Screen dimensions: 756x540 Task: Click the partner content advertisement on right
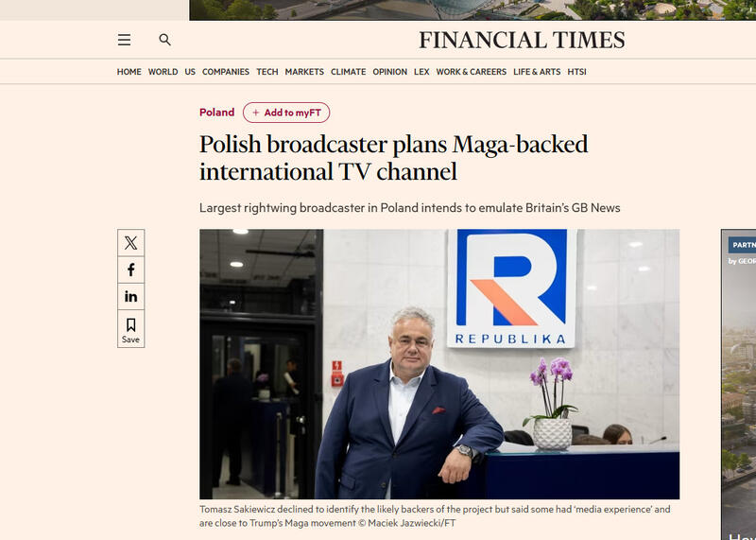738,378
